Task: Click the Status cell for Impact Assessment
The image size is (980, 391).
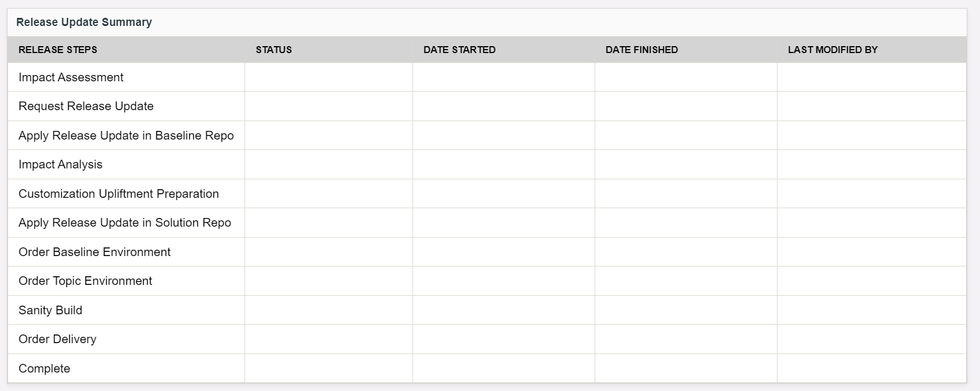Action: [x=328, y=77]
